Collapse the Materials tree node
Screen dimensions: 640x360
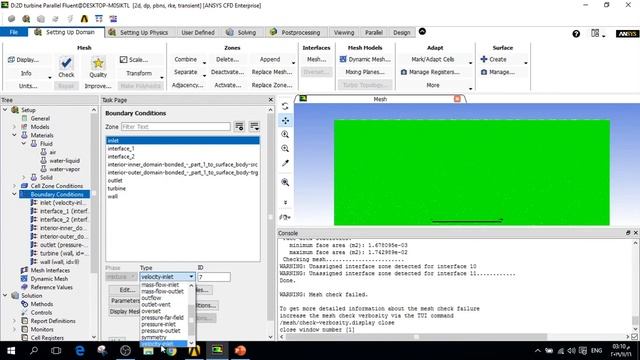(14, 135)
